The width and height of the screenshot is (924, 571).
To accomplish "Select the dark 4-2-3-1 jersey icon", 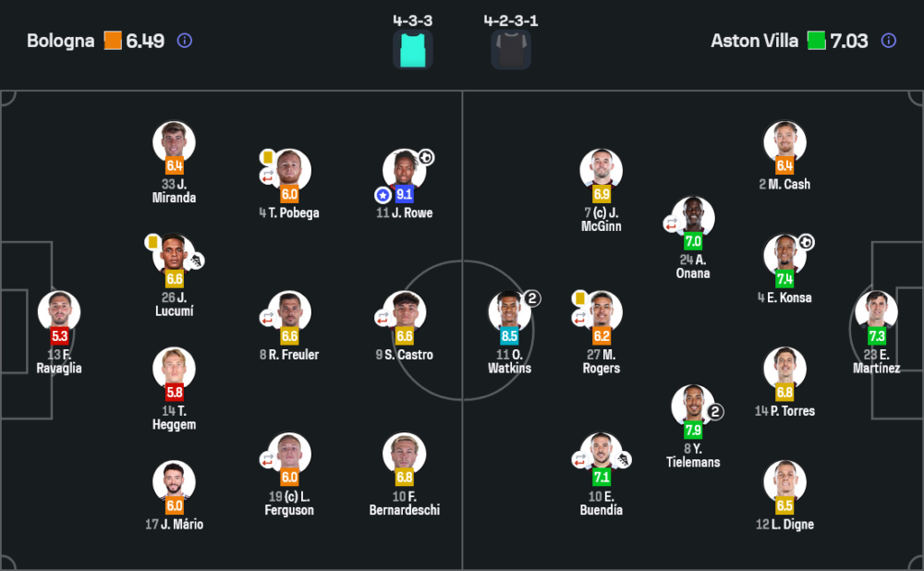I will click(510, 50).
